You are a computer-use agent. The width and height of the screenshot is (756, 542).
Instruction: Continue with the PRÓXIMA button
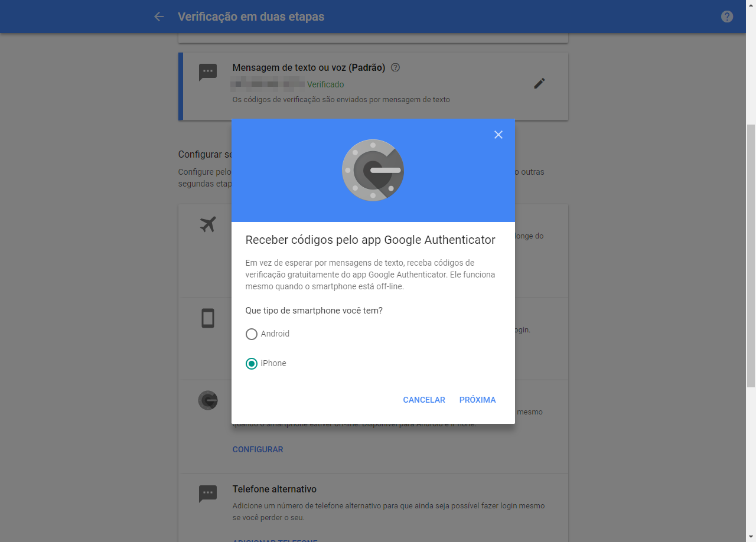477,400
